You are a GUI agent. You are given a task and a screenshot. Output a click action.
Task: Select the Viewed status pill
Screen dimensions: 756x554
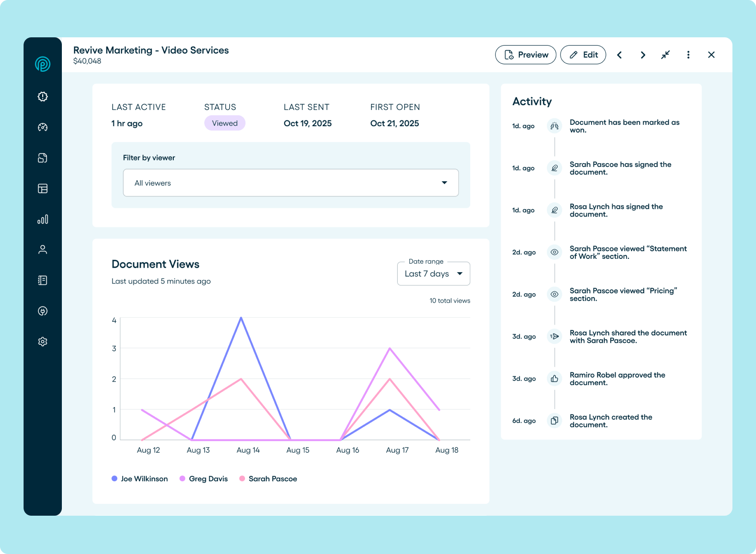pyautogui.click(x=224, y=123)
